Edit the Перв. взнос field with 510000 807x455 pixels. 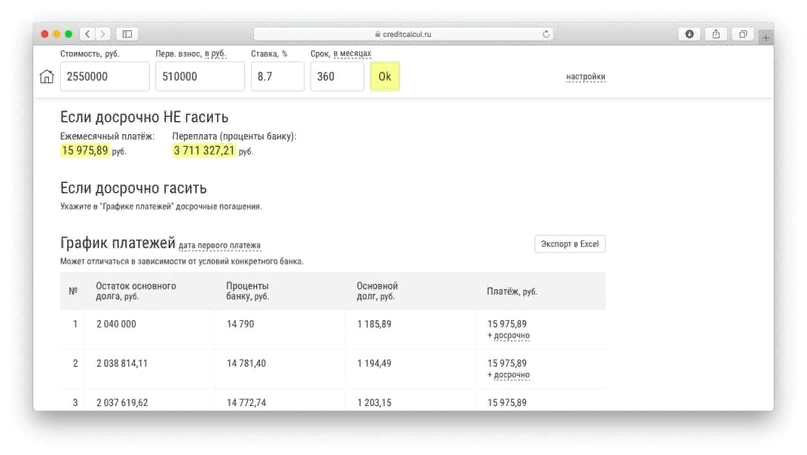coord(200,76)
